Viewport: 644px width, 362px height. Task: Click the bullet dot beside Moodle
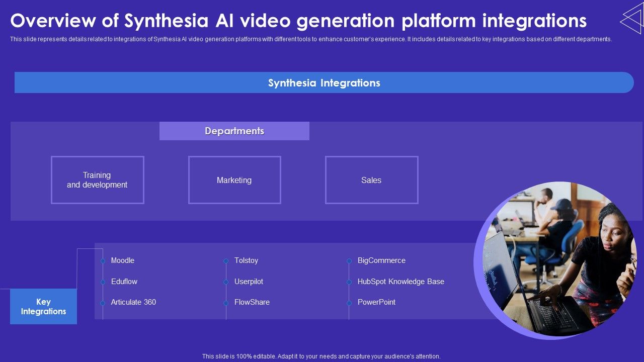pyautogui.click(x=103, y=261)
